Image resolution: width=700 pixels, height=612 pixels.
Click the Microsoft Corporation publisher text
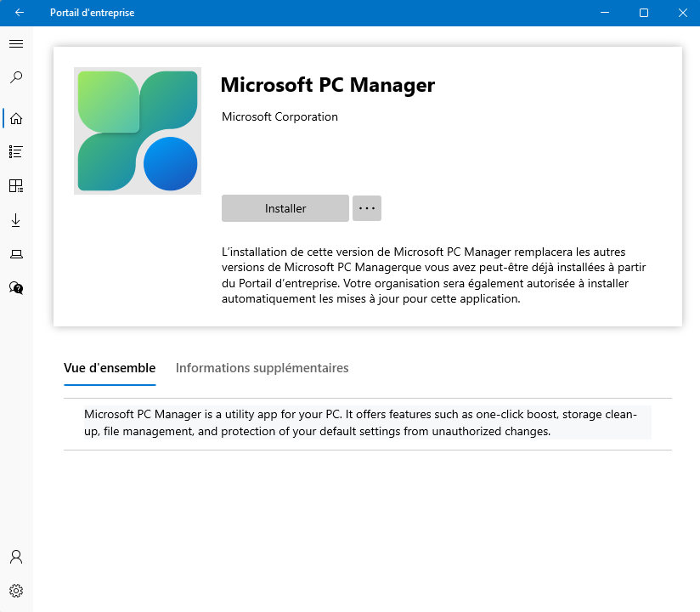[279, 117]
